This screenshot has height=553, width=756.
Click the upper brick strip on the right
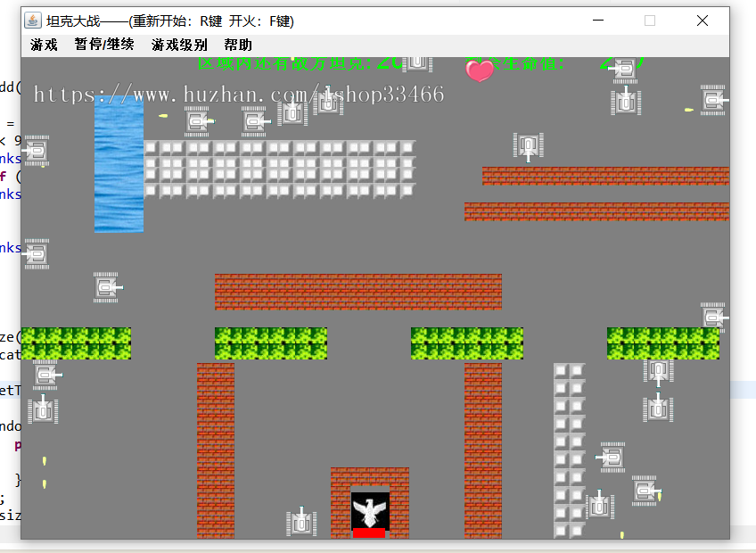tap(605, 176)
